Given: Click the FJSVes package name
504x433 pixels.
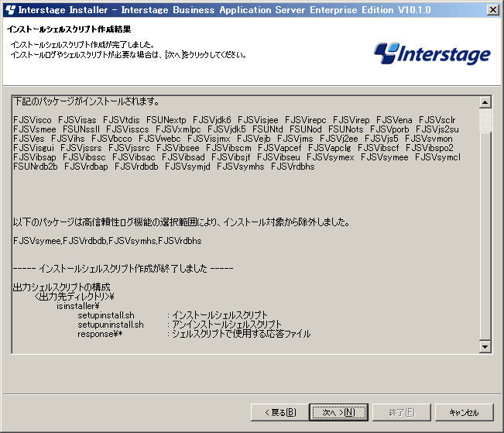Looking at the screenshot, I should click(x=29, y=139).
